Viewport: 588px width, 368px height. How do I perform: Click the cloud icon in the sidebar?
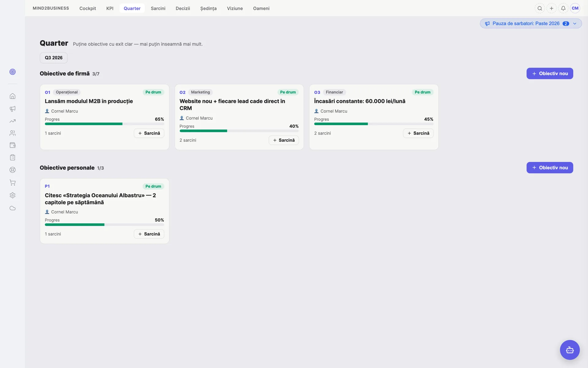pyautogui.click(x=13, y=208)
